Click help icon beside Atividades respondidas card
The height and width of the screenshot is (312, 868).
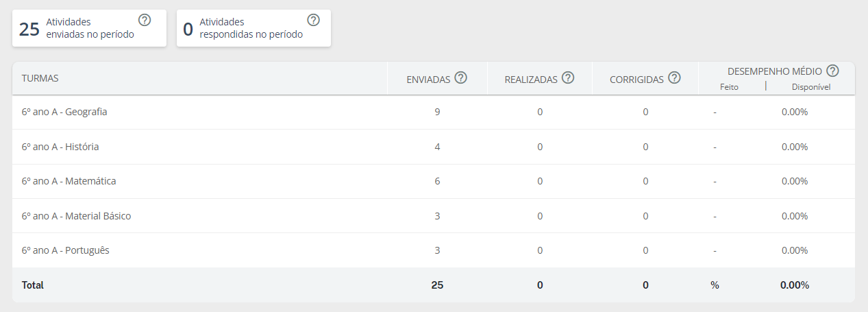point(314,20)
